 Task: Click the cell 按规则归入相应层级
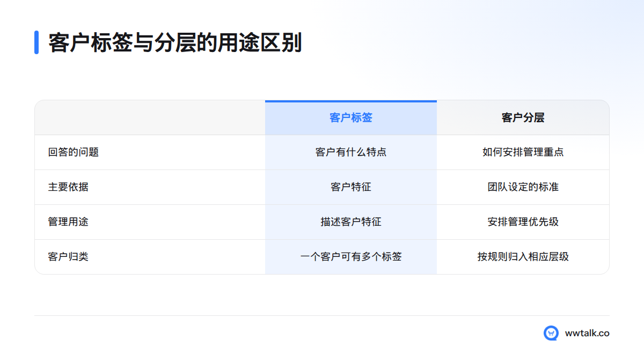click(x=523, y=257)
